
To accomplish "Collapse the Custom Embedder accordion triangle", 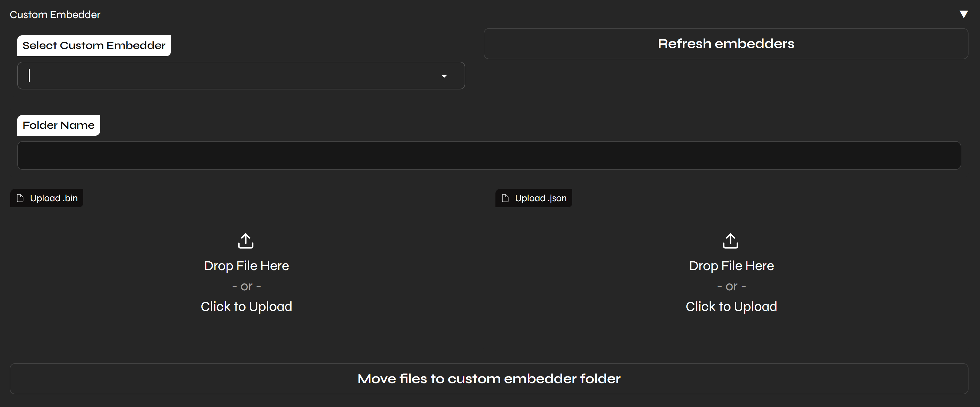I will (x=963, y=15).
